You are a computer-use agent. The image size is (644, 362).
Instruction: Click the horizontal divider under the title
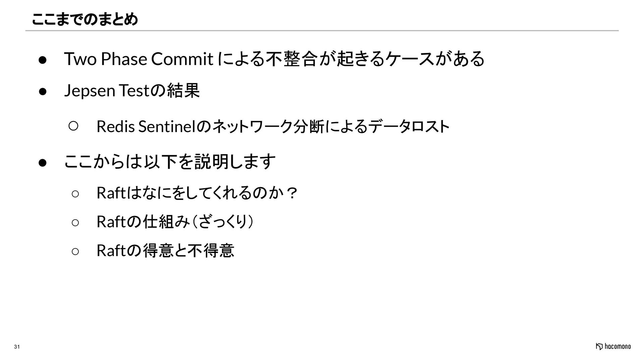322,31
